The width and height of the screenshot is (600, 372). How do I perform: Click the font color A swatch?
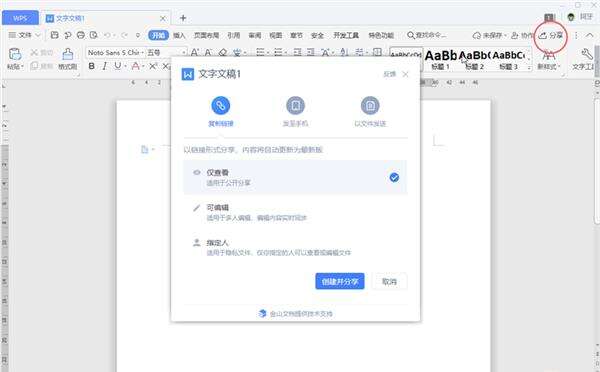pos(135,66)
